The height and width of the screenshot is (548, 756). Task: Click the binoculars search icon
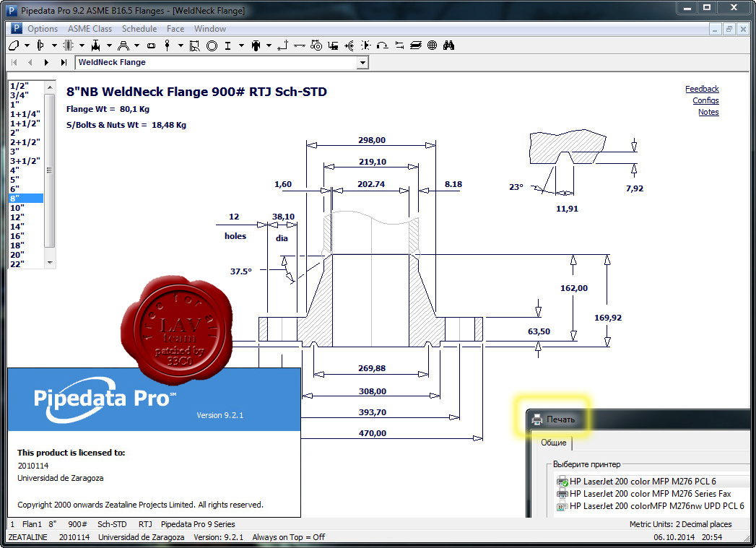click(x=449, y=45)
